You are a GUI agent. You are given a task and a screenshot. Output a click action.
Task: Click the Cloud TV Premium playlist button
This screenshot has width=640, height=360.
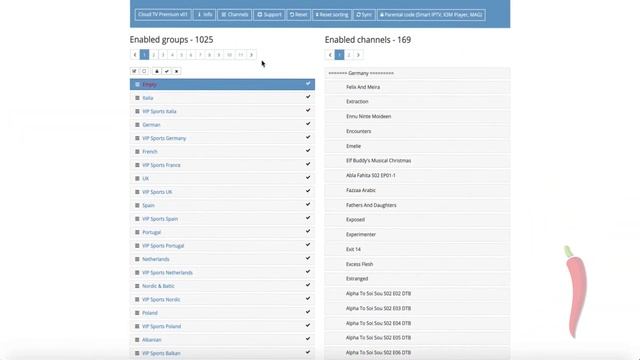(163, 15)
